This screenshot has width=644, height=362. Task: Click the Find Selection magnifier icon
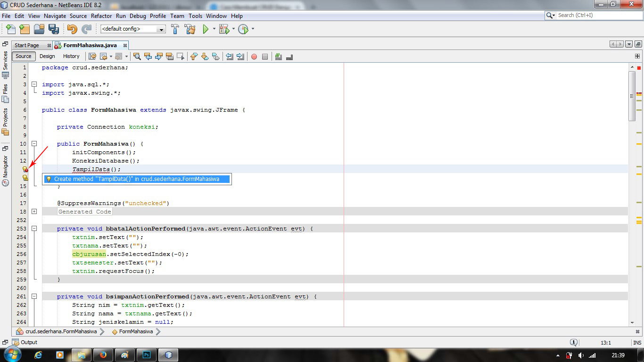pyautogui.click(x=137, y=57)
